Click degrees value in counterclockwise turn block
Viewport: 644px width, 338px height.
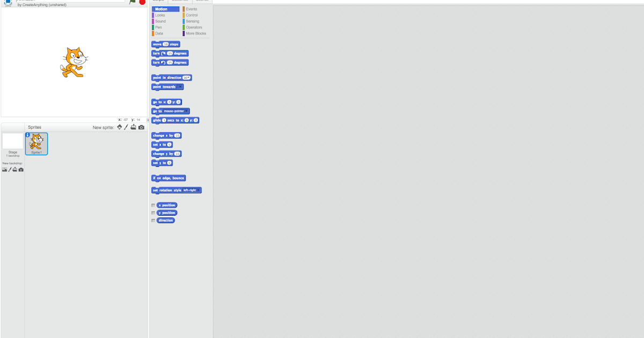pos(170,63)
